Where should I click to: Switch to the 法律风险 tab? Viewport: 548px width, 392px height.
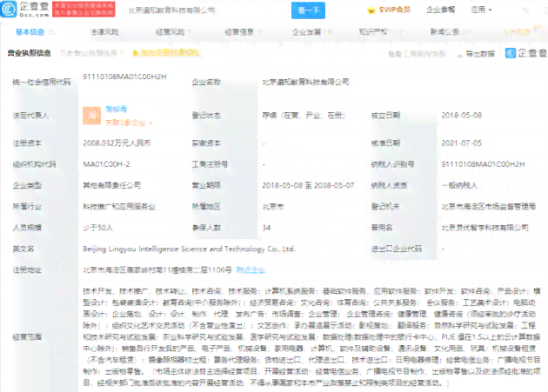coord(104,32)
